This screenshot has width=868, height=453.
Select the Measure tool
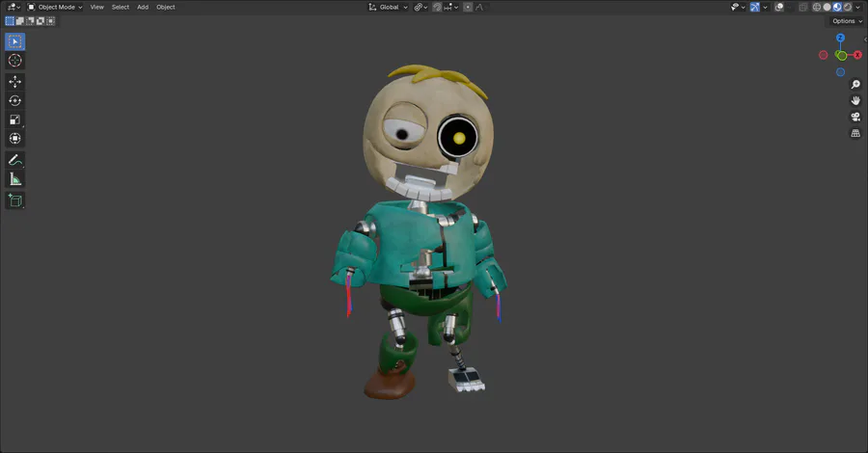(14, 178)
